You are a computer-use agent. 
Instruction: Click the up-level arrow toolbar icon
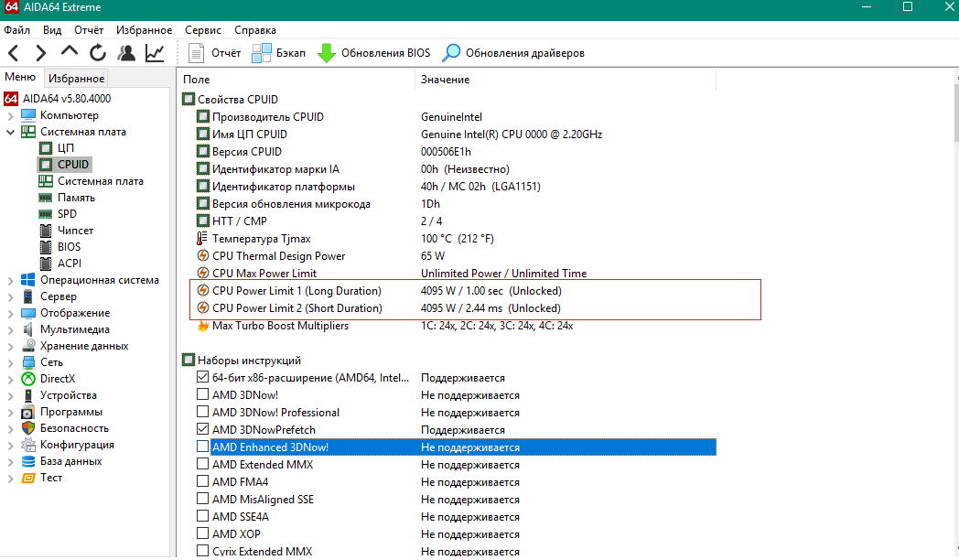70,51
